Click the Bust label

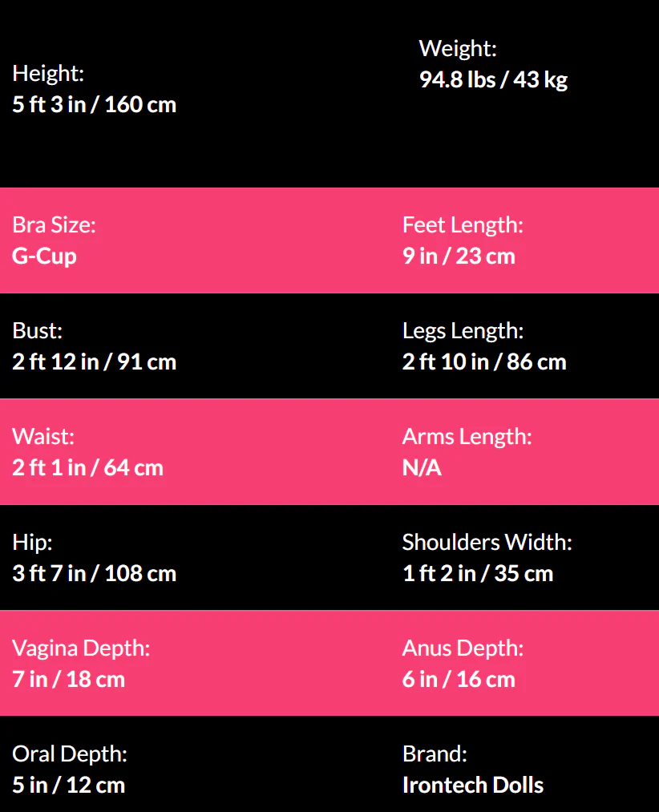[37, 330]
